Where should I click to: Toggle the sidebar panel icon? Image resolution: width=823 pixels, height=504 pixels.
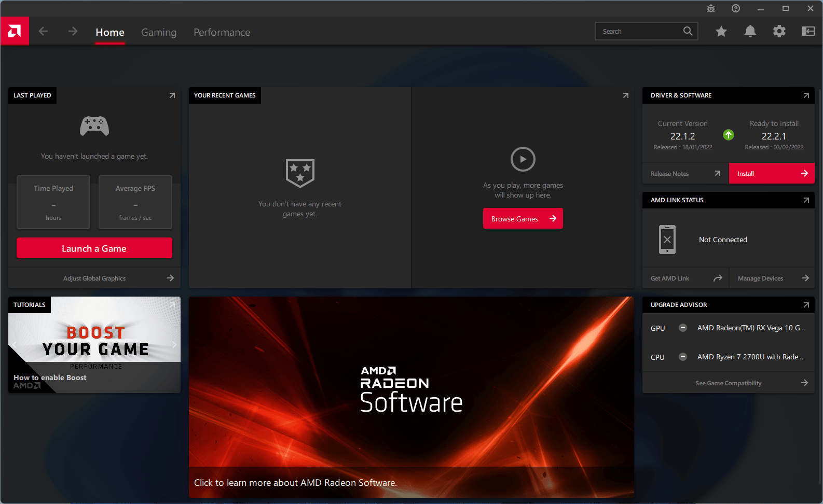tap(808, 32)
